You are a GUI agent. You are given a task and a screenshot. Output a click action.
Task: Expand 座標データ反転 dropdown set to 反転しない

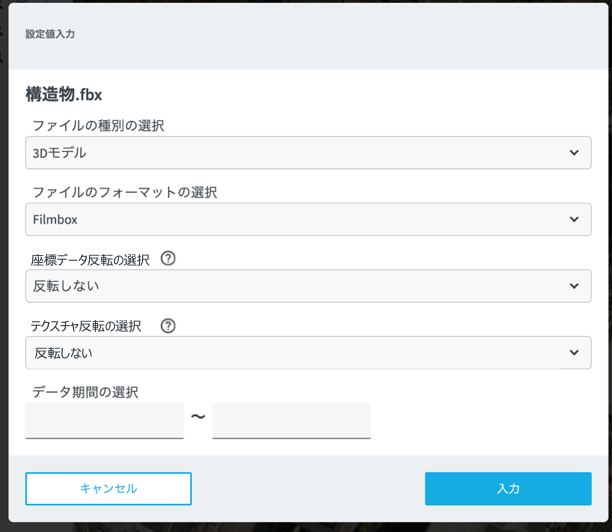(x=300, y=286)
